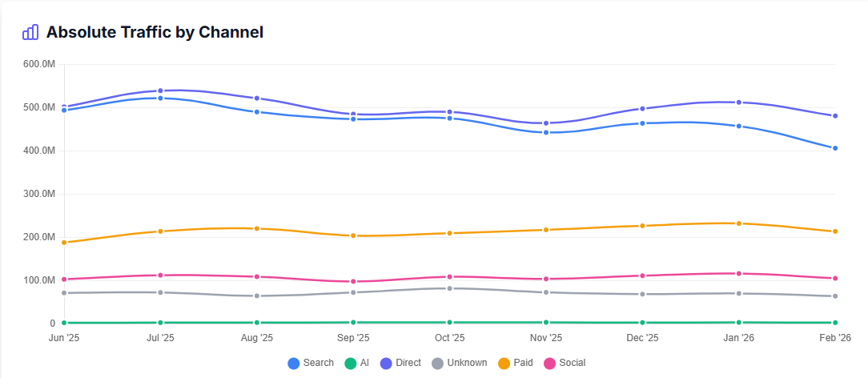The width and height of the screenshot is (868, 378).
Task: Click the Search data point at Nov '25
Action: tap(546, 132)
